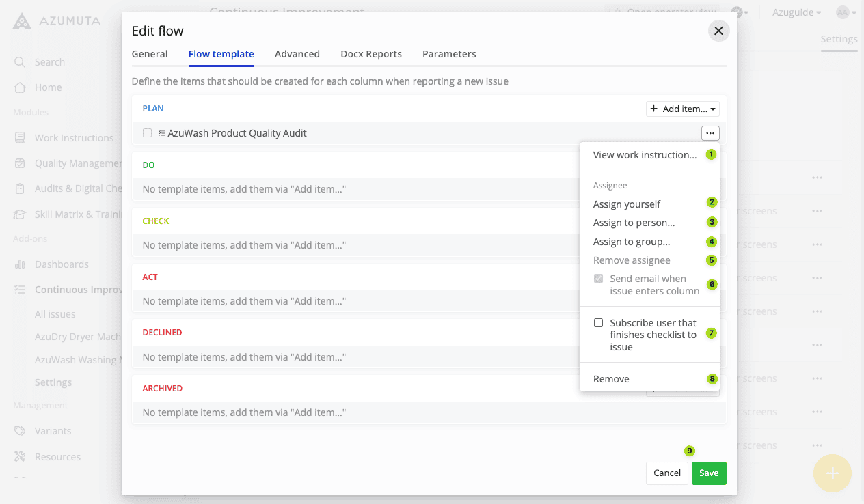Enable Subscribe user that finishes checklist
This screenshot has width=864, height=504.
pos(598,323)
